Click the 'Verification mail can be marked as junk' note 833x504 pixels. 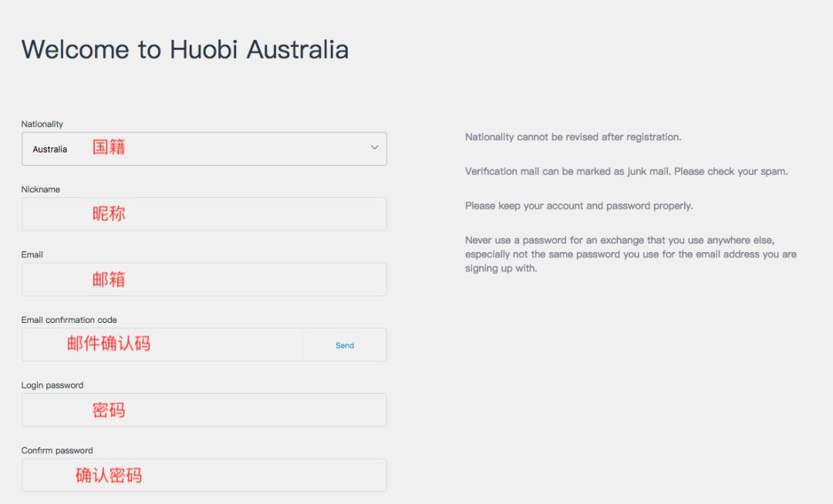626,171
